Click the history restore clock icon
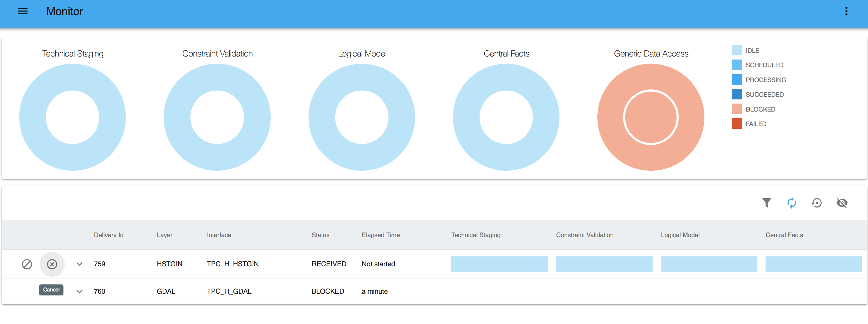 click(x=816, y=202)
